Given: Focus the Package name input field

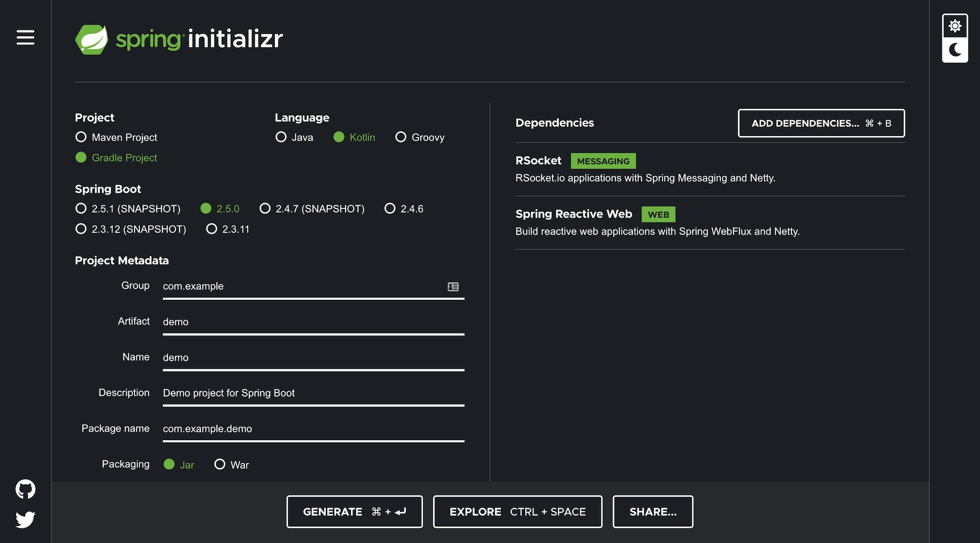Looking at the screenshot, I should (313, 429).
